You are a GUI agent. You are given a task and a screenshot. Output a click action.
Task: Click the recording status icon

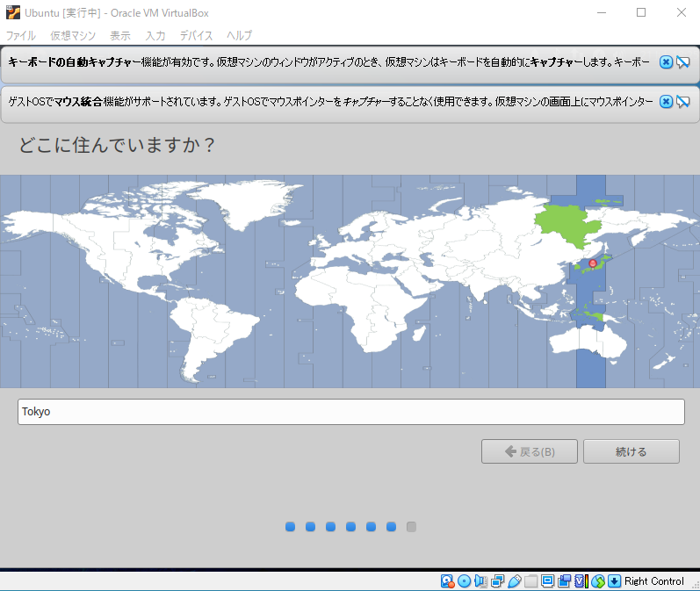click(564, 581)
